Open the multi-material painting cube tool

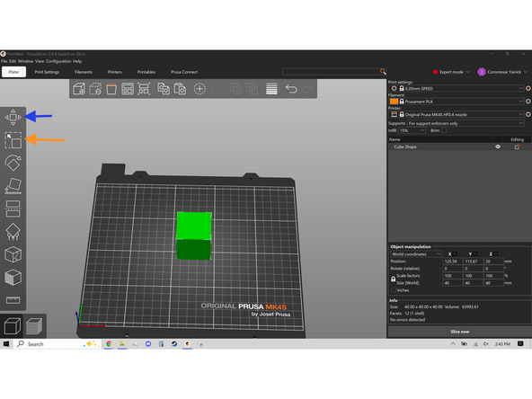(x=13, y=277)
